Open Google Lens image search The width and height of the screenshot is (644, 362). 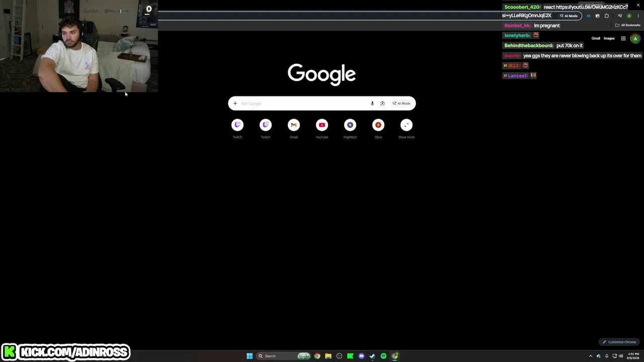[382, 104]
